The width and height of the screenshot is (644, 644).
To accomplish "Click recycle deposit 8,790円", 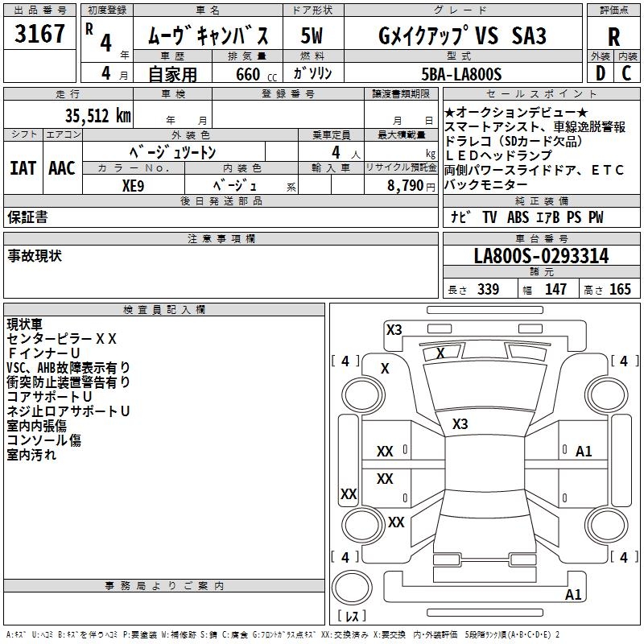I will point(411,186).
